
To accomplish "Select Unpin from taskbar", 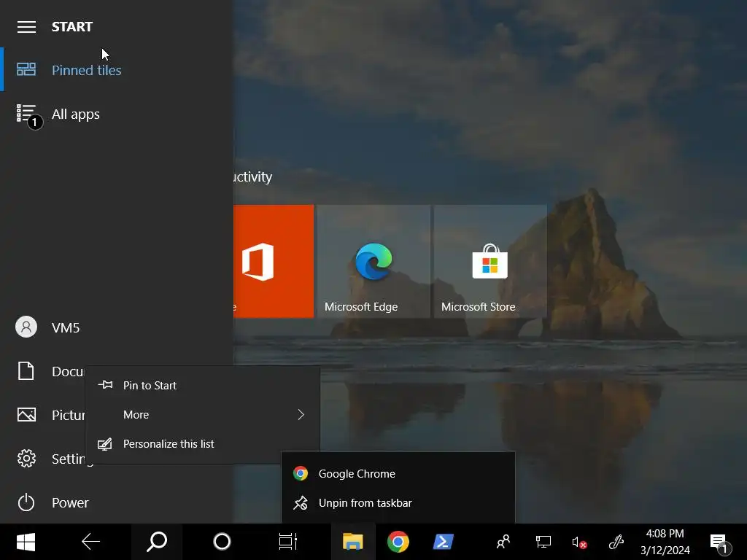I will coord(398,503).
